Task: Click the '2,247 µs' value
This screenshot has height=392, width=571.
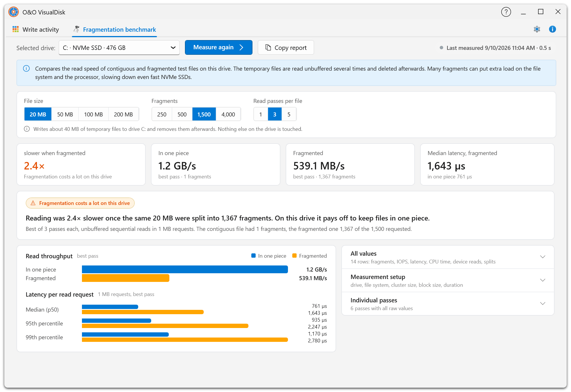Action: click(317, 327)
